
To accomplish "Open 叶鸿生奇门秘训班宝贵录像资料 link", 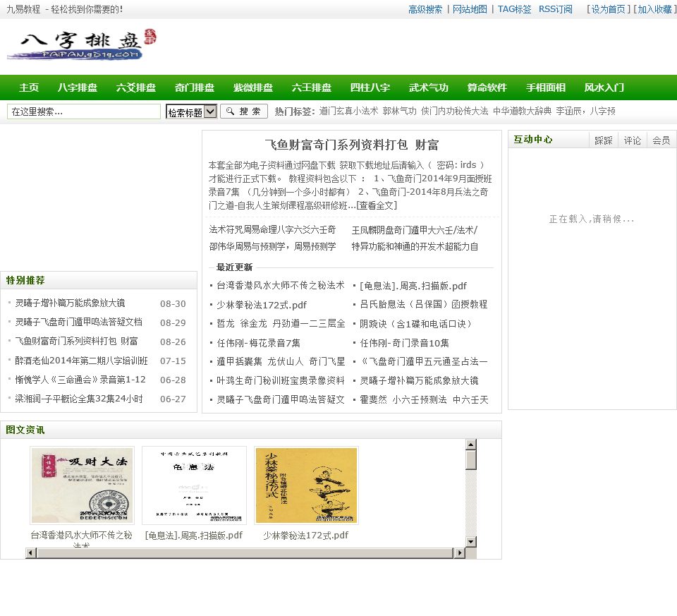I will (x=281, y=380).
